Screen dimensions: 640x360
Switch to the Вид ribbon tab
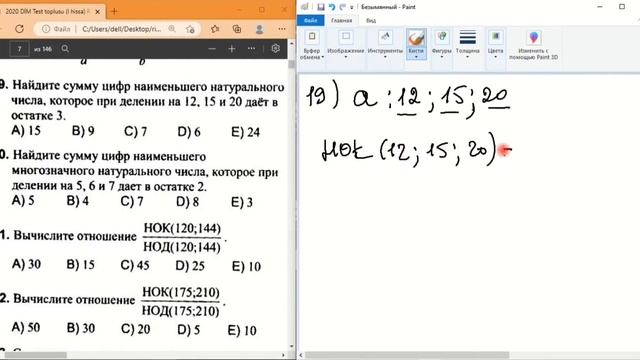371,20
